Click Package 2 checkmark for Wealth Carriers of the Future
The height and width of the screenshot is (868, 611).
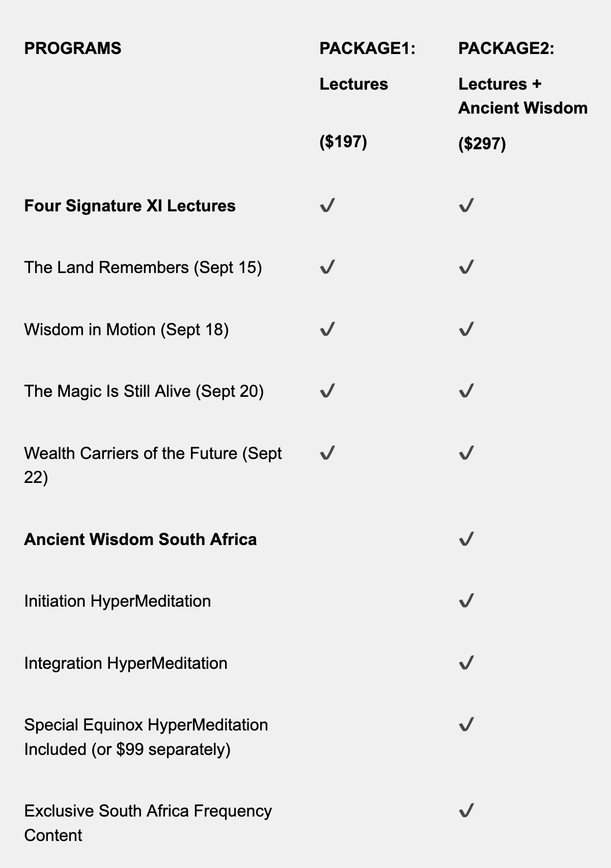click(466, 453)
